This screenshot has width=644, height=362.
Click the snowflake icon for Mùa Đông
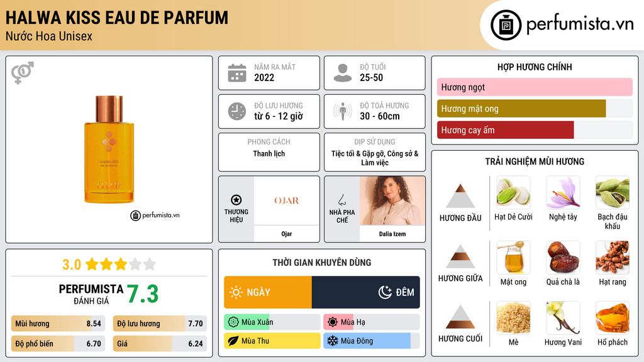coord(333,341)
